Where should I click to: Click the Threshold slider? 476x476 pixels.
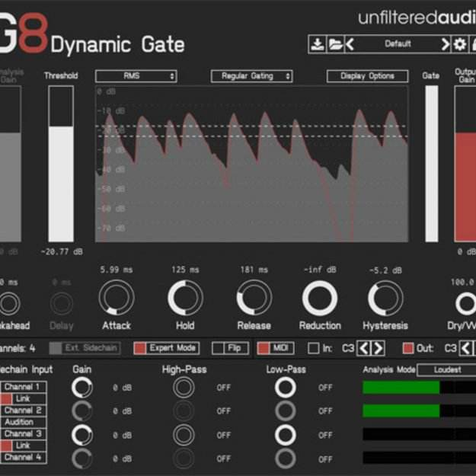(61, 164)
